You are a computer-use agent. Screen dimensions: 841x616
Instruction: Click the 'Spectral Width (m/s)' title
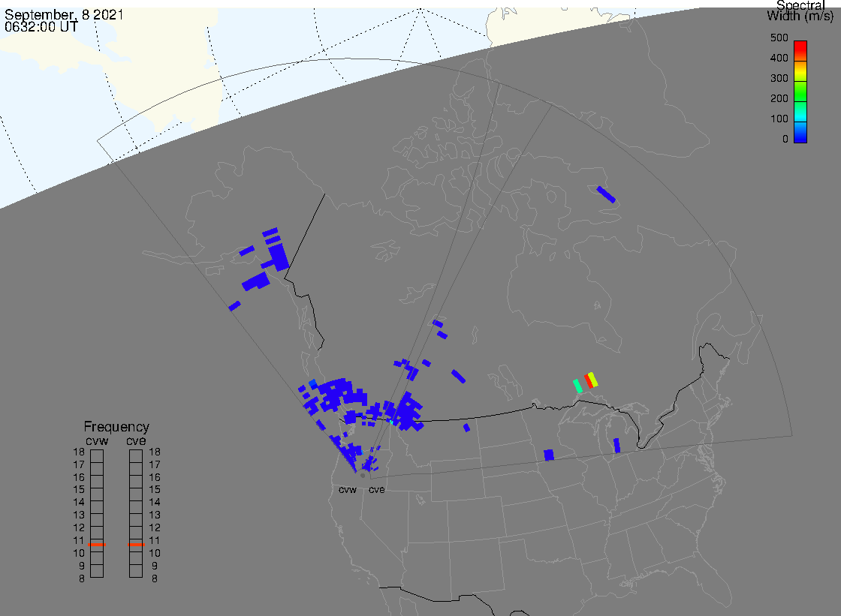coord(800,11)
